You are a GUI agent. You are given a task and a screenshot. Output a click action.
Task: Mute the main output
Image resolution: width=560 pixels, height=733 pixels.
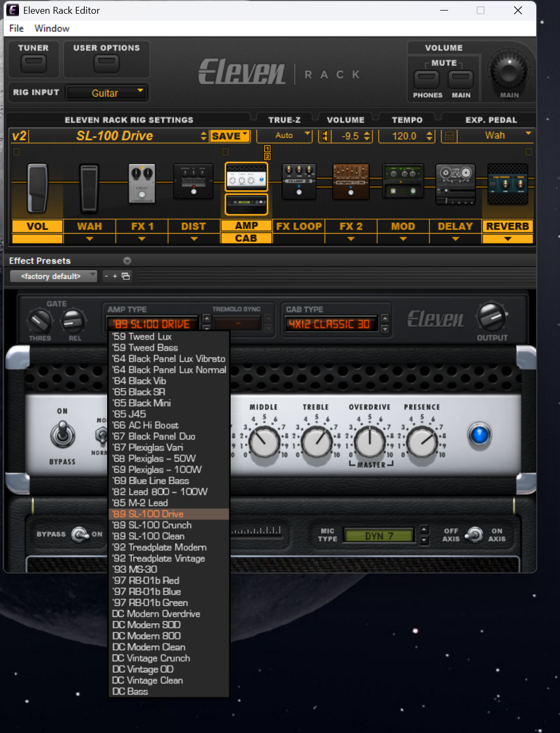point(461,80)
